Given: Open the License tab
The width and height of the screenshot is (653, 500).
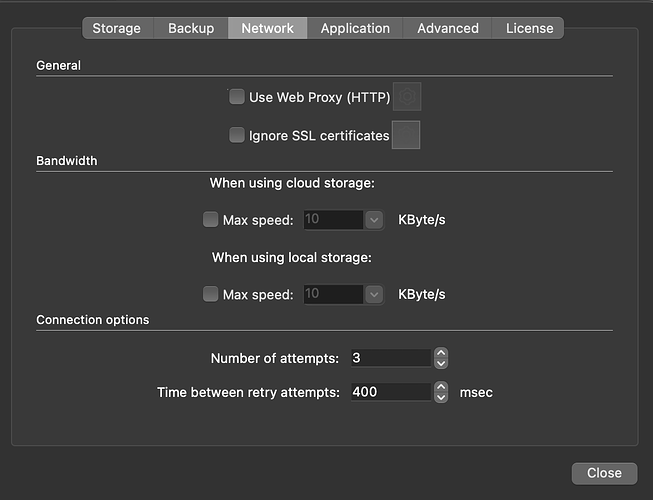Looking at the screenshot, I should tap(529, 28).
